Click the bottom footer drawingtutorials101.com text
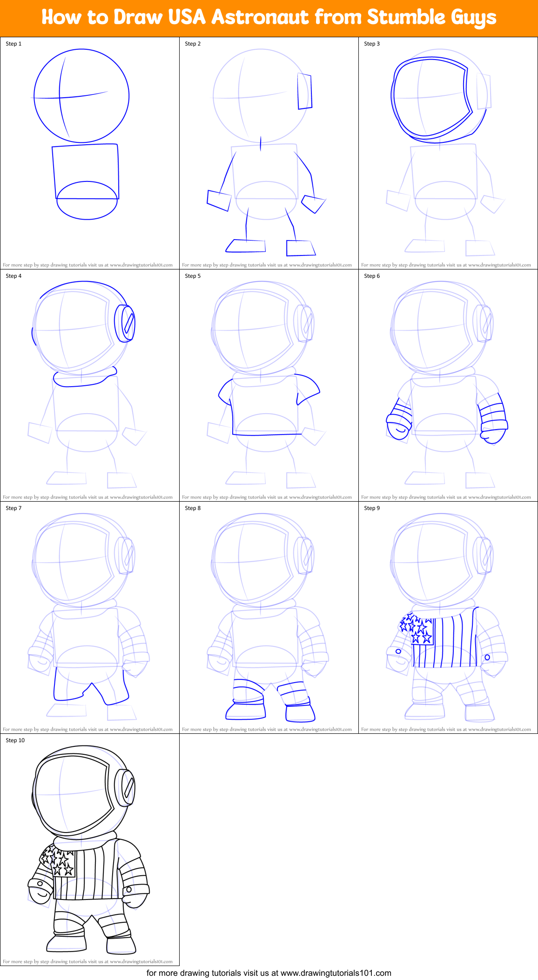 269,973
